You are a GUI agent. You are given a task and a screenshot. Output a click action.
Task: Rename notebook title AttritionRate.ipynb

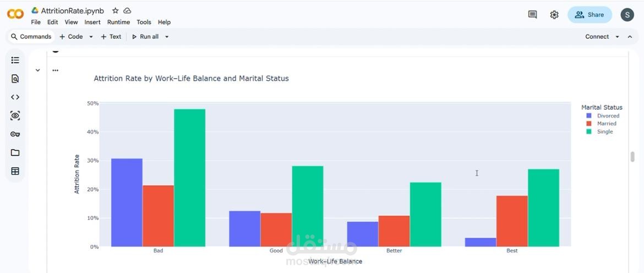(72, 10)
